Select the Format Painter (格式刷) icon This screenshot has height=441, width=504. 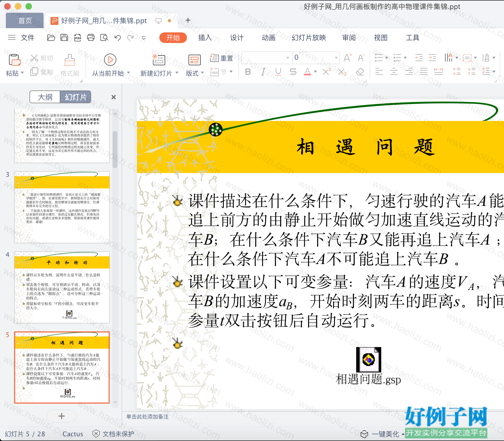[70, 60]
